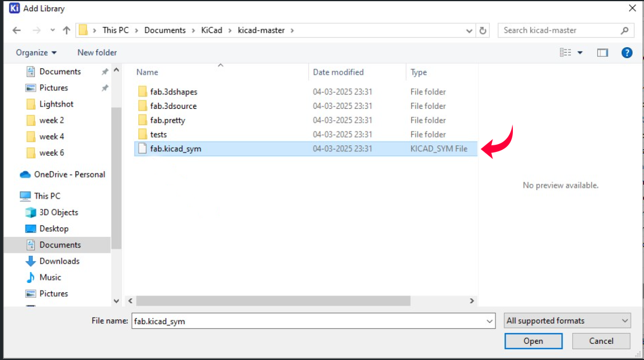Click file list scroll right arrow

point(472,301)
